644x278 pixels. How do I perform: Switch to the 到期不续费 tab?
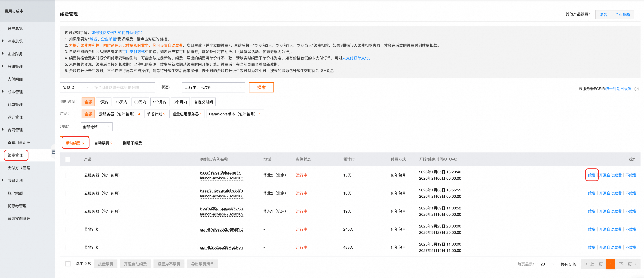pyautogui.click(x=132, y=143)
